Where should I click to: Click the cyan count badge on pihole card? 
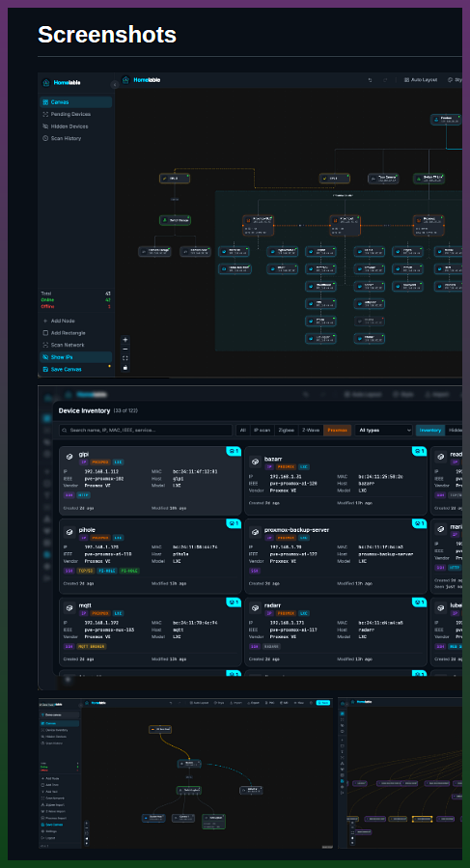(x=235, y=523)
